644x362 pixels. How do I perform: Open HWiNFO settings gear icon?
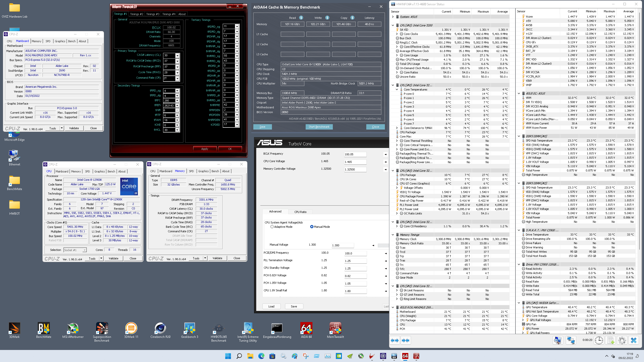pos(622,340)
